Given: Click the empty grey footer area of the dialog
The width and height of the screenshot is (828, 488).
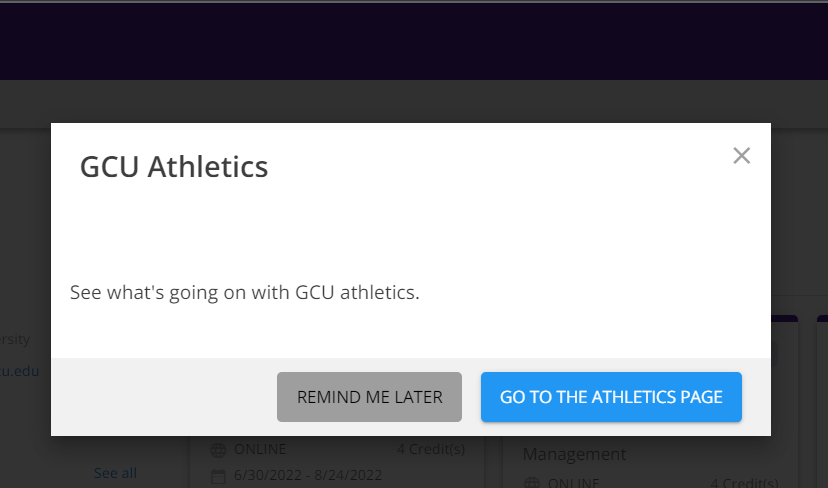Looking at the screenshot, I should coord(164,397).
